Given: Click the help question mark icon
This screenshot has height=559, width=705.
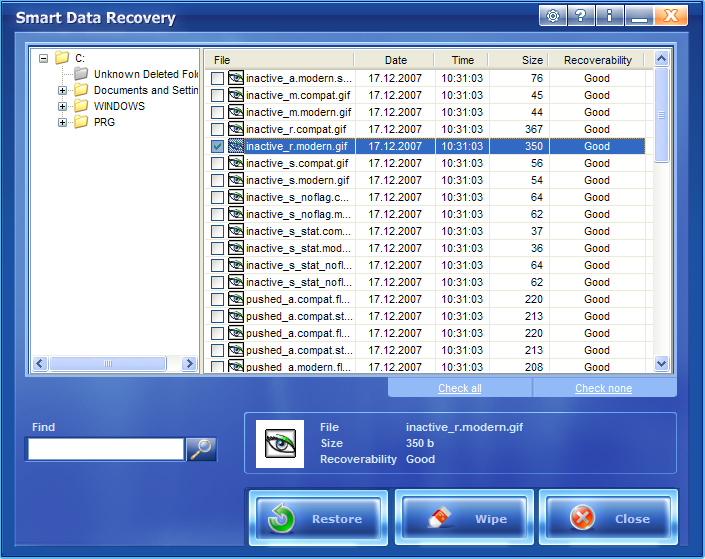Looking at the screenshot, I should click(581, 16).
